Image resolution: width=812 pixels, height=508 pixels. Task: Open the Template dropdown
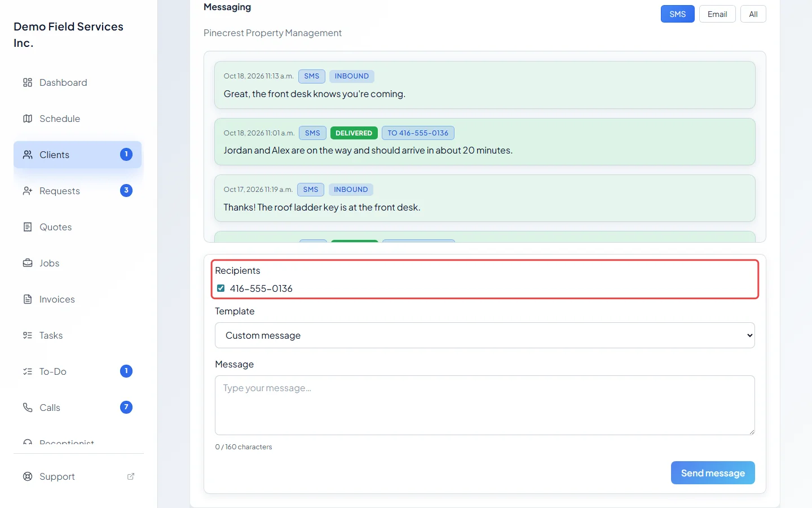point(485,335)
